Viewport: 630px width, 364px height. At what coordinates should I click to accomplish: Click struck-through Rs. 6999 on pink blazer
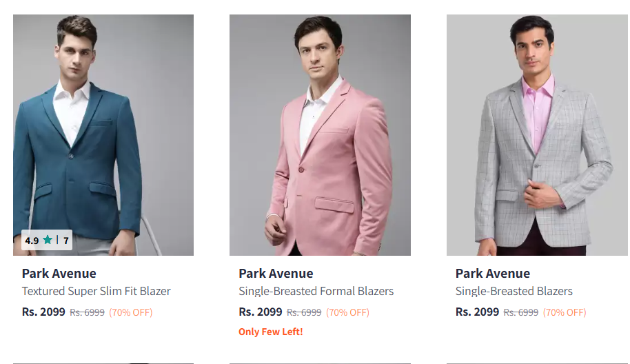(304, 312)
